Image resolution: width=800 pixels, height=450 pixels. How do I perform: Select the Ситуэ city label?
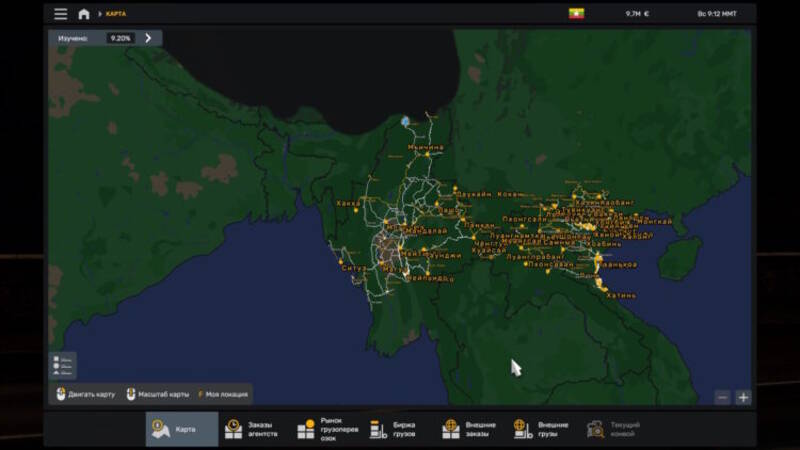click(x=354, y=268)
